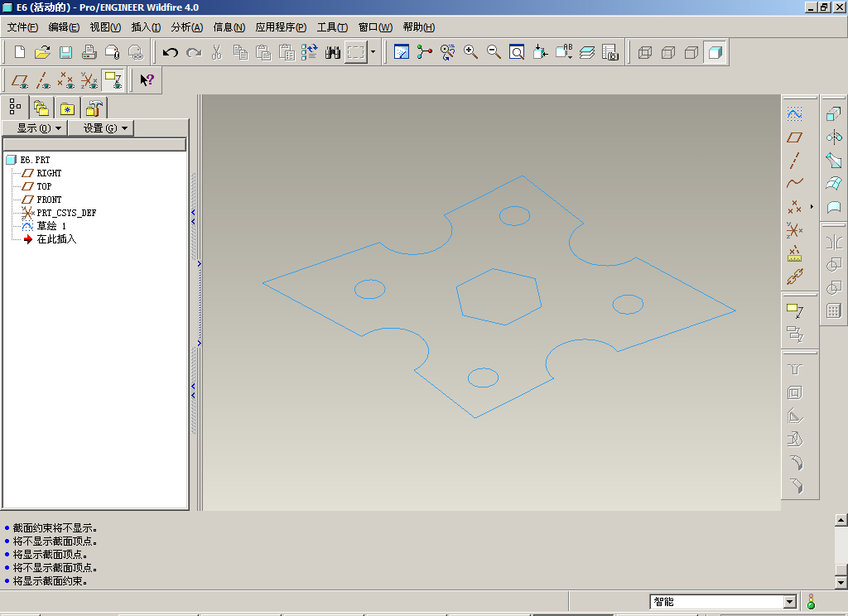The height and width of the screenshot is (616, 848).
Task: Paste from clipboard icon
Action: coord(263,52)
